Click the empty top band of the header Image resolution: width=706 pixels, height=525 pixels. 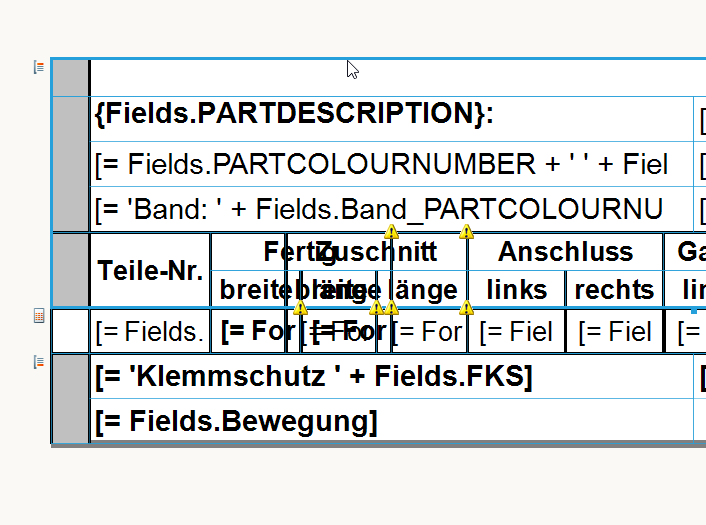click(x=392, y=78)
